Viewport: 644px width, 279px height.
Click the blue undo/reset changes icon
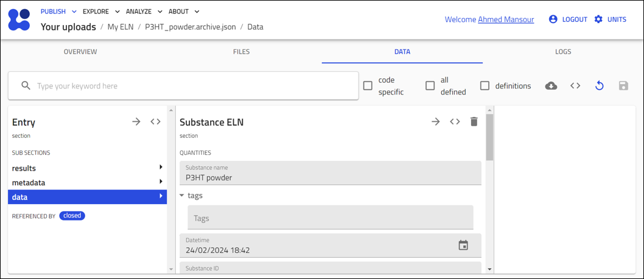click(x=599, y=86)
